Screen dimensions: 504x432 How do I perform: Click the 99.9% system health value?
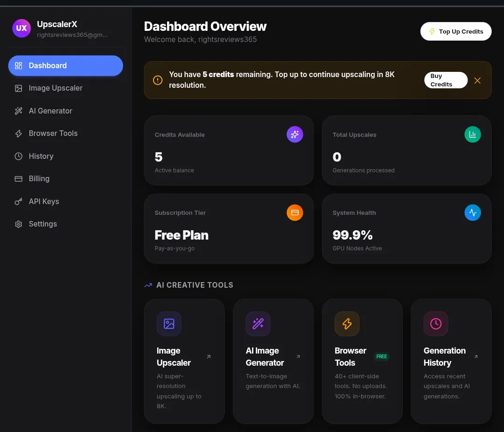353,235
